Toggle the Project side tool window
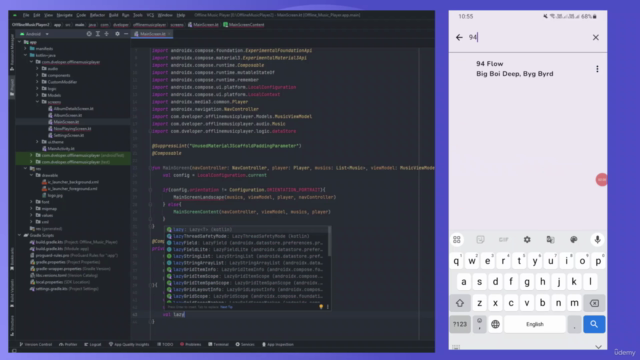The height and width of the screenshot is (360, 640). pyautogui.click(x=12, y=87)
